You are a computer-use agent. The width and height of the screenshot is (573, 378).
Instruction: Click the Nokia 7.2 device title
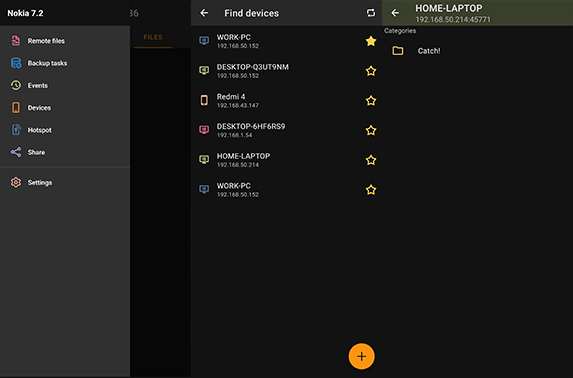(25, 13)
